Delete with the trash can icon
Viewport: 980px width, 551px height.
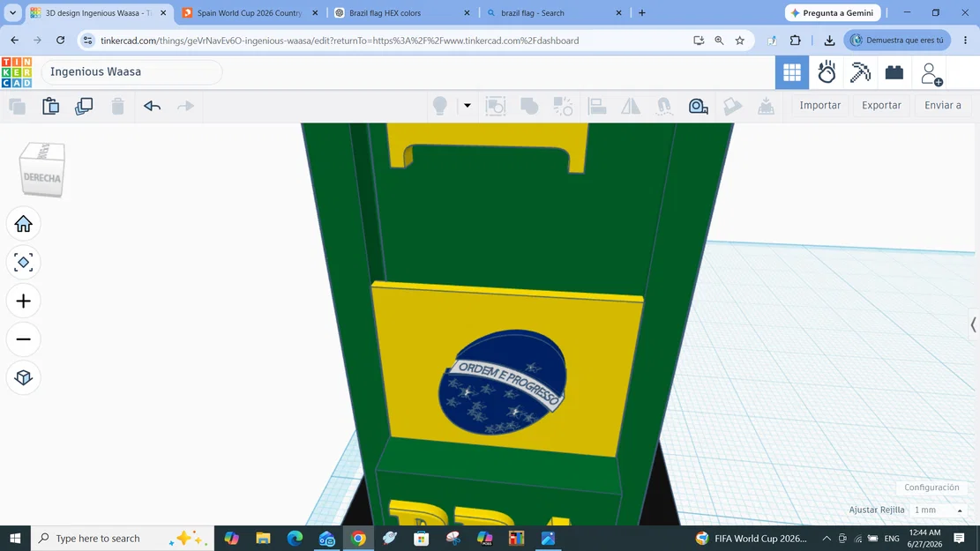(x=117, y=106)
